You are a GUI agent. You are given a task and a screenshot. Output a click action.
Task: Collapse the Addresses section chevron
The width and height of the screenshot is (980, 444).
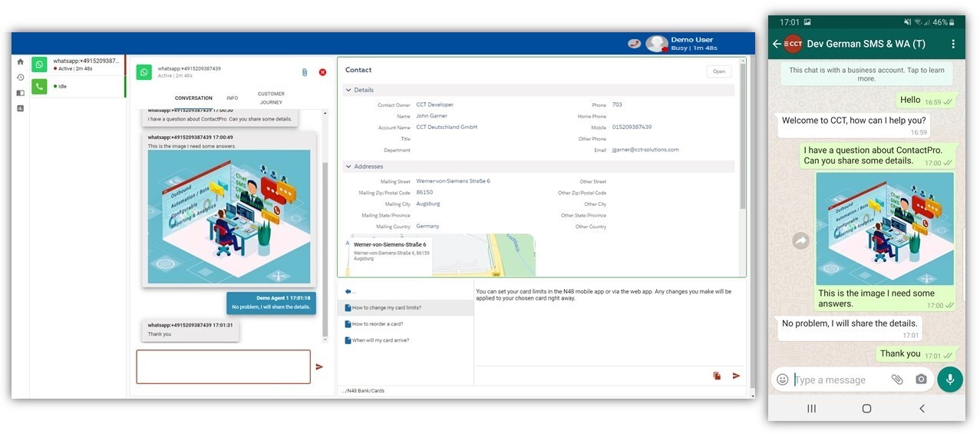(x=348, y=166)
